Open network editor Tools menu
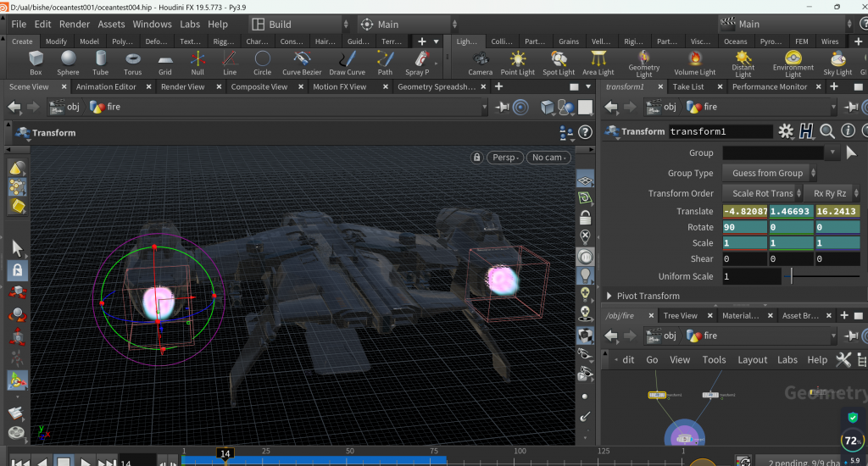This screenshot has height=466, width=868. point(714,360)
